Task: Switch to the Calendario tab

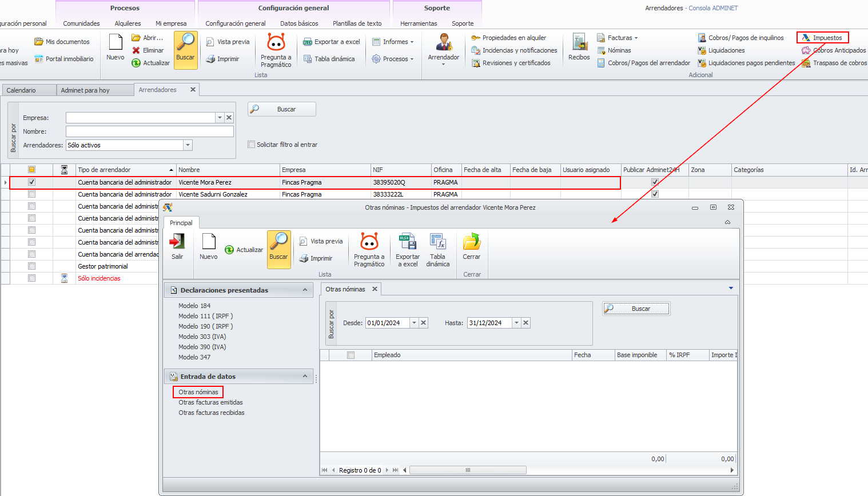Action: tap(29, 90)
